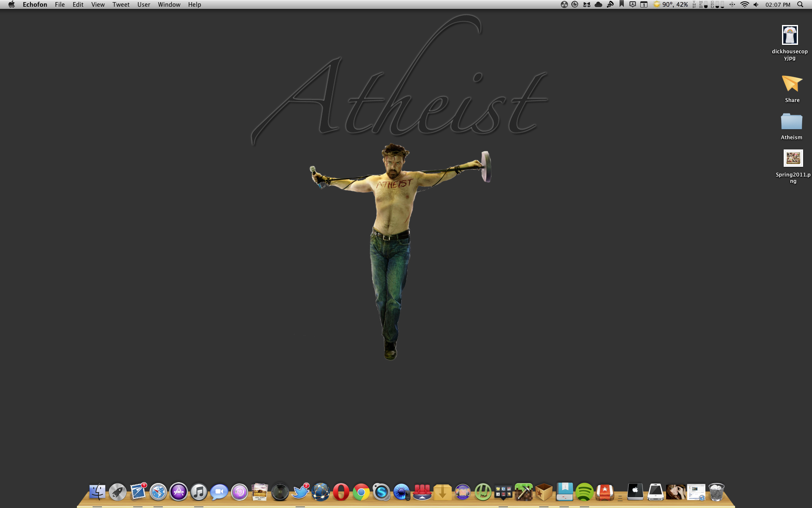The image size is (812, 508).
Task: Toggle Wi-Fi status menu in menu bar
Action: pos(745,5)
